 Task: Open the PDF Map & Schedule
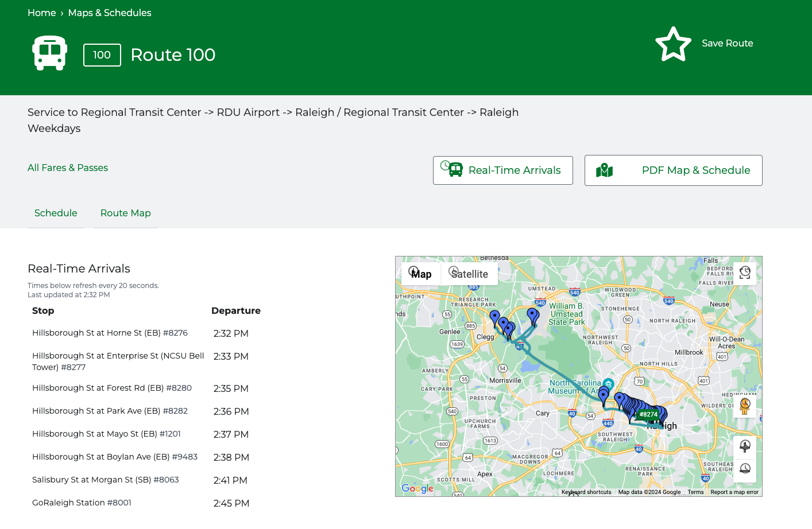[x=673, y=170]
